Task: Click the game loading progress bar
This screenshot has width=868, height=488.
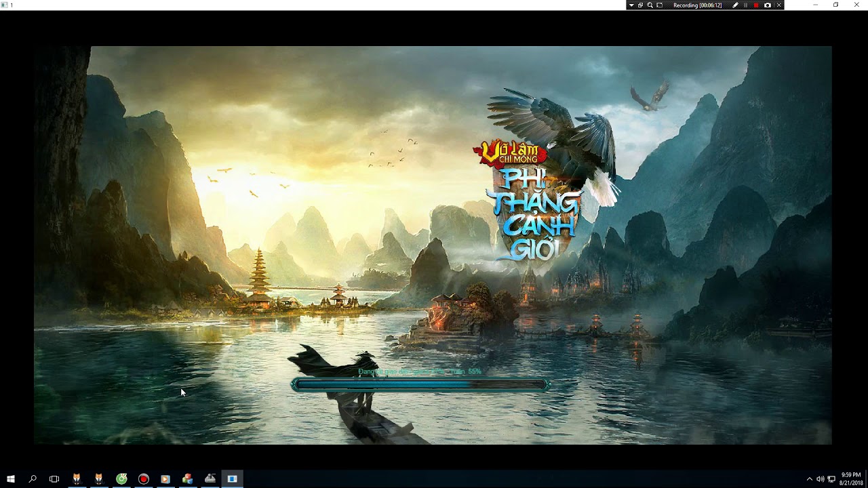Action: coord(420,385)
